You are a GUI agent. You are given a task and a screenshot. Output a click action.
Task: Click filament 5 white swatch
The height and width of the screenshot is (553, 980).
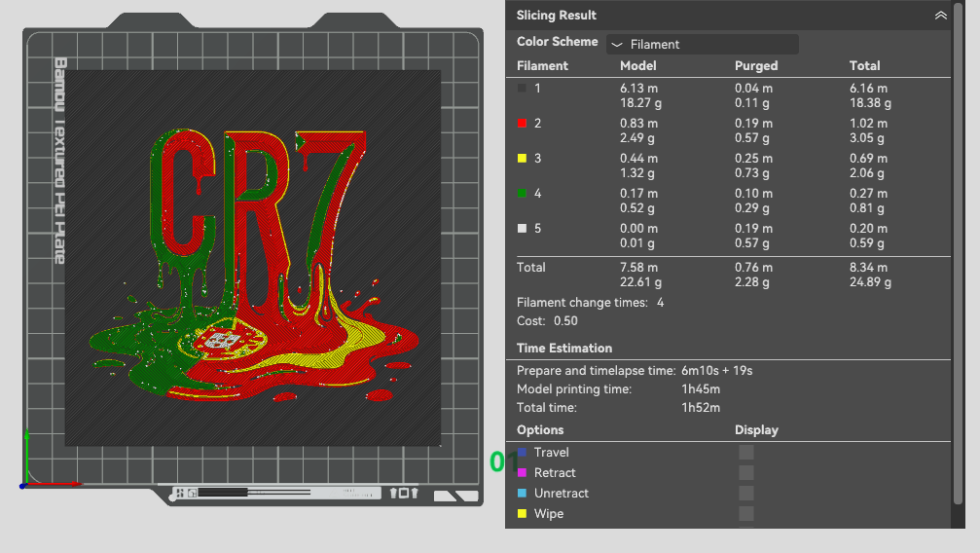click(x=522, y=229)
